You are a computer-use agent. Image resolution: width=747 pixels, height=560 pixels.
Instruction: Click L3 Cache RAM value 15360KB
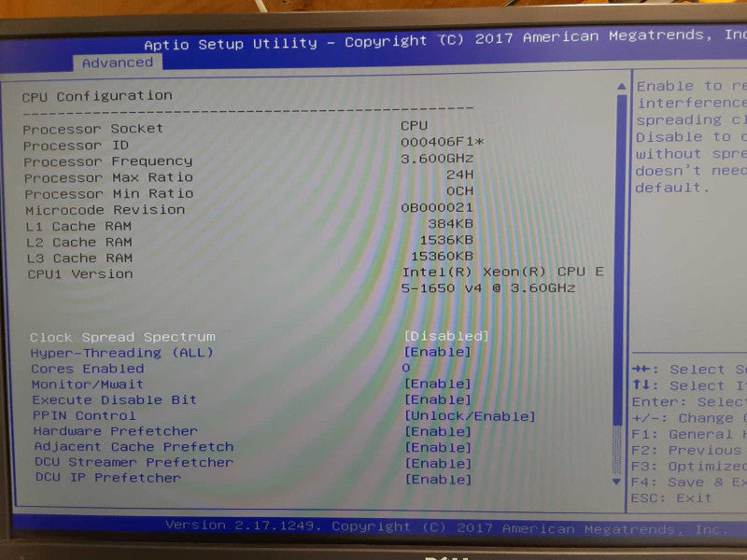[442, 256]
